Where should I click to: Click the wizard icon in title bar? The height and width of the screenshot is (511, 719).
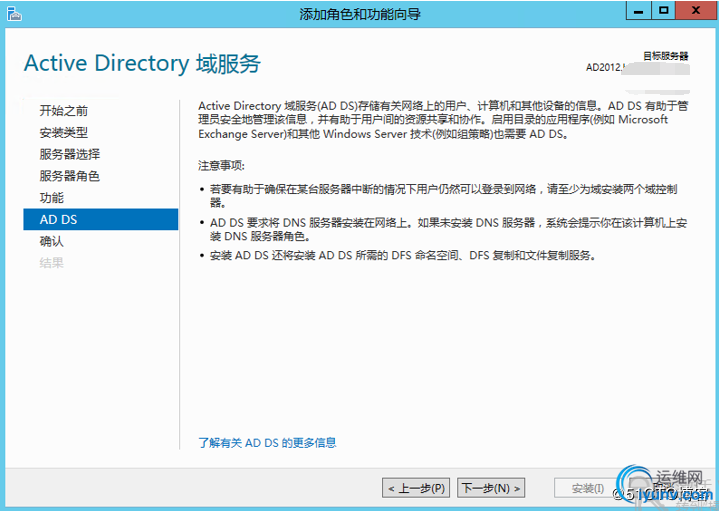click(13, 13)
